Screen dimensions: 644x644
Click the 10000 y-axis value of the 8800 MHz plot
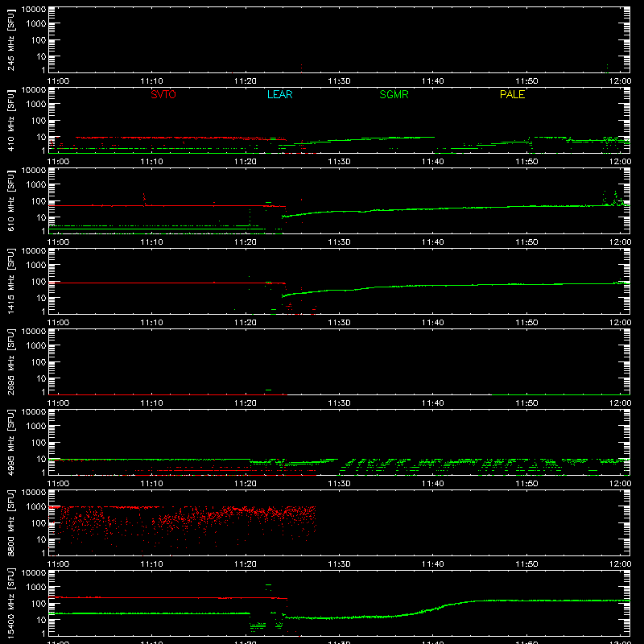tap(34, 493)
